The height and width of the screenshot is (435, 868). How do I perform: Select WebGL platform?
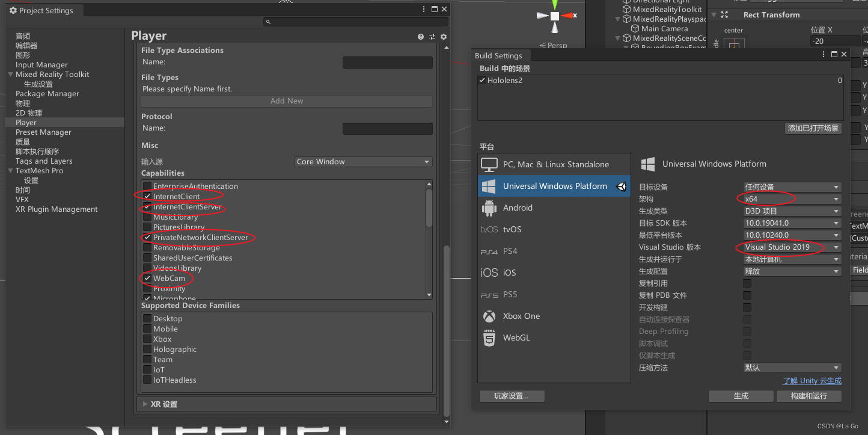point(554,338)
